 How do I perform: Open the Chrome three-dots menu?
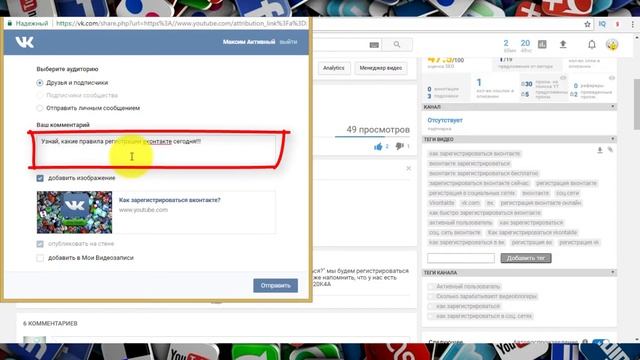coord(633,24)
